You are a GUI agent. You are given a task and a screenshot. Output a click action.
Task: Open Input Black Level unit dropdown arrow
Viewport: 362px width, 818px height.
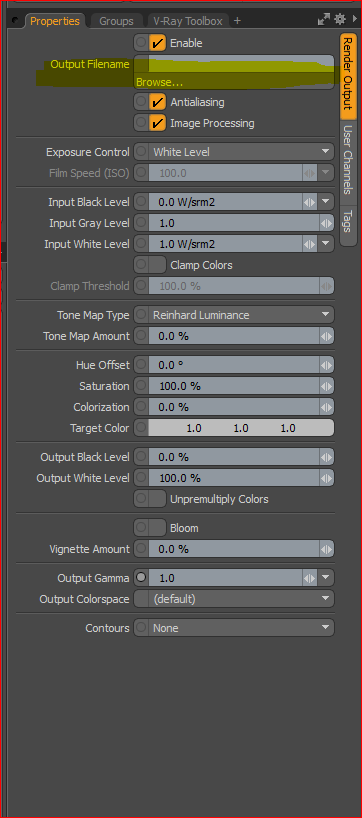pos(326,201)
